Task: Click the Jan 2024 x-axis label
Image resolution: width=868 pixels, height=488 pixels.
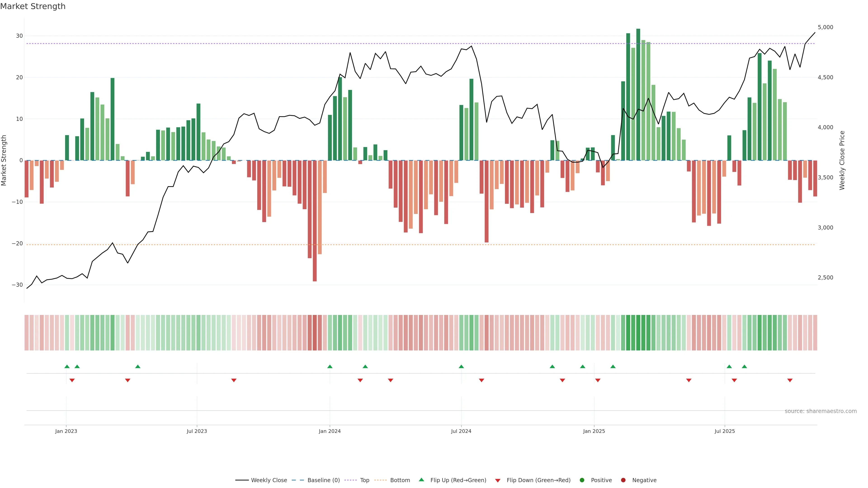Action: point(330,431)
